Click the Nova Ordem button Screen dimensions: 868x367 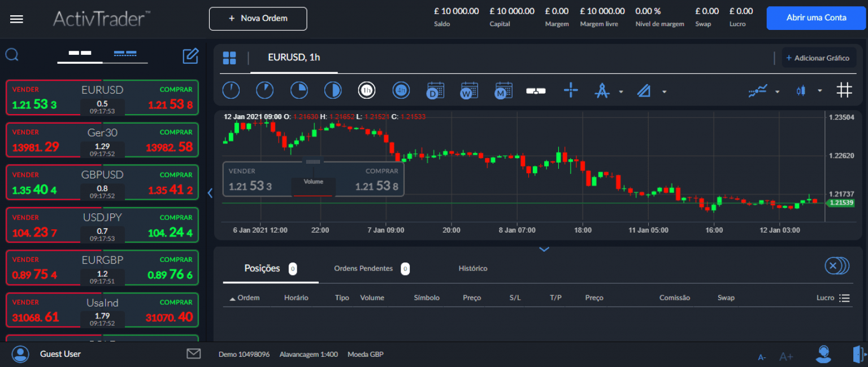(258, 19)
